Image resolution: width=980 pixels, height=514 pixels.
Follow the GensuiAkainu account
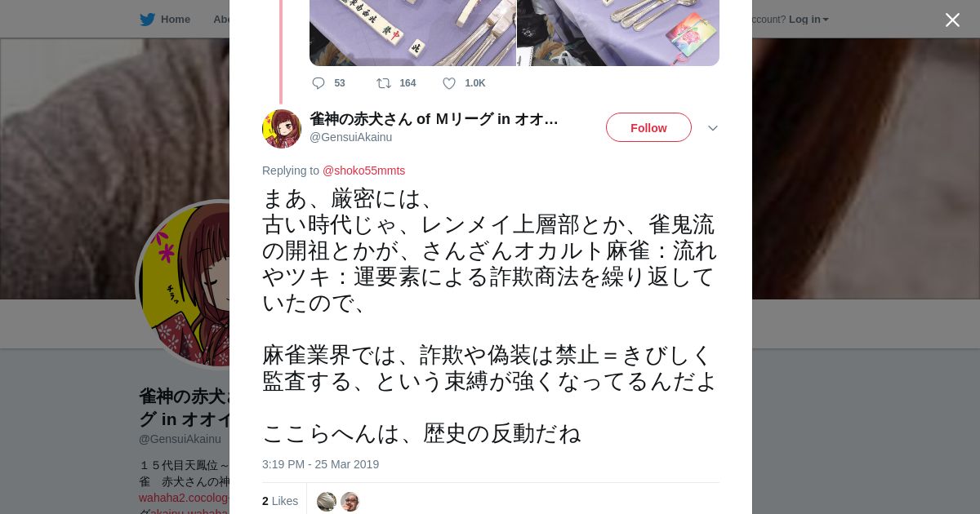click(x=648, y=127)
